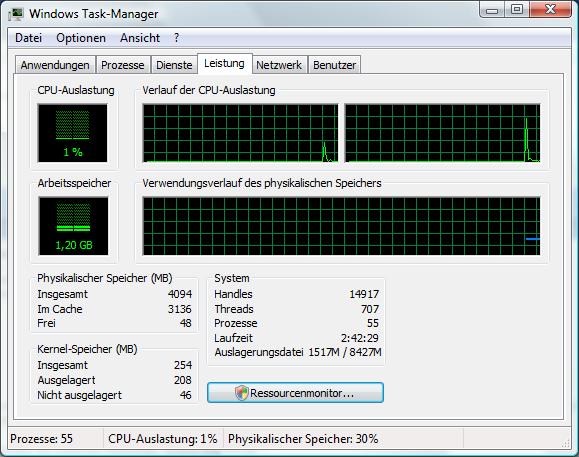Open the Ansicht menu
Viewport: 579px width, 457px height.
coord(140,38)
